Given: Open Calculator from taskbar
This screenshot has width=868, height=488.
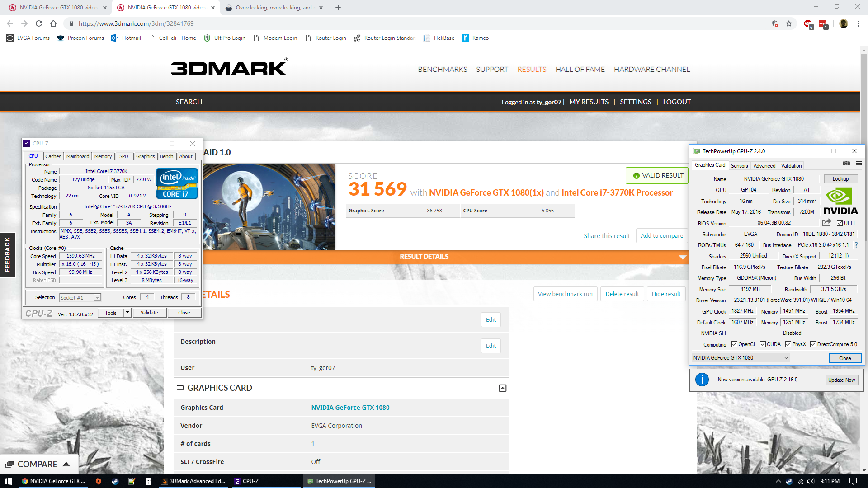Looking at the screenshot, I should coord(148,481).
